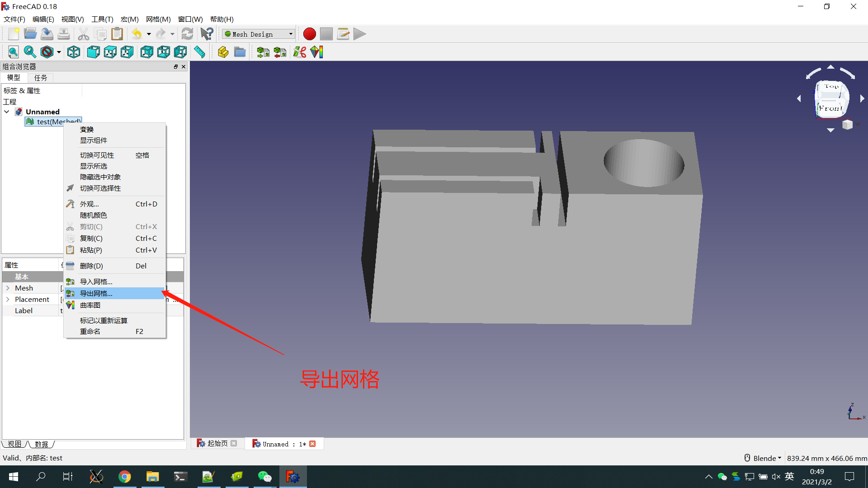Click the execute macro play icon
868x488 pixels.
(x=359, y=34)
